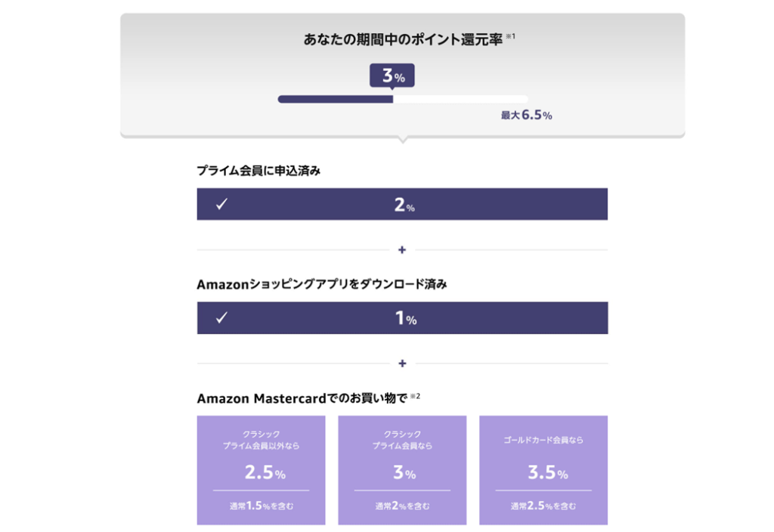This screenshot has width=774, height=532.
Task: Click the 1% text in the app bar
Action: pos(406,318)
